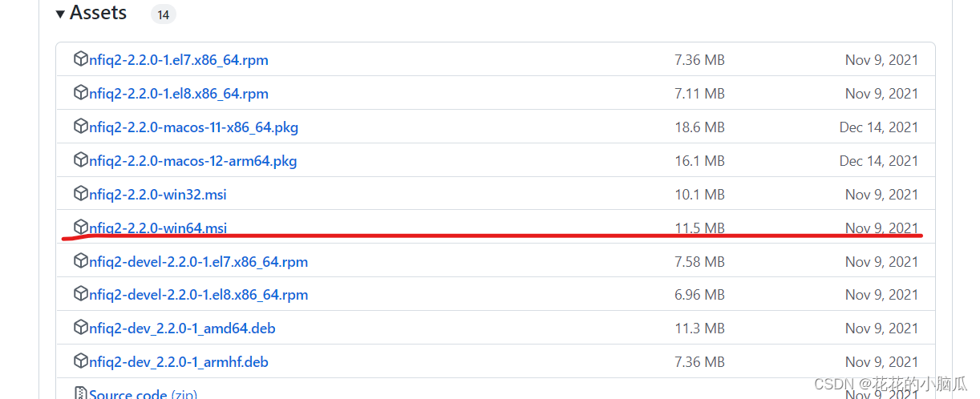
Task: Download nfiq2-2.2.0-win32.msi installer
Action: [x=158, y=195]
